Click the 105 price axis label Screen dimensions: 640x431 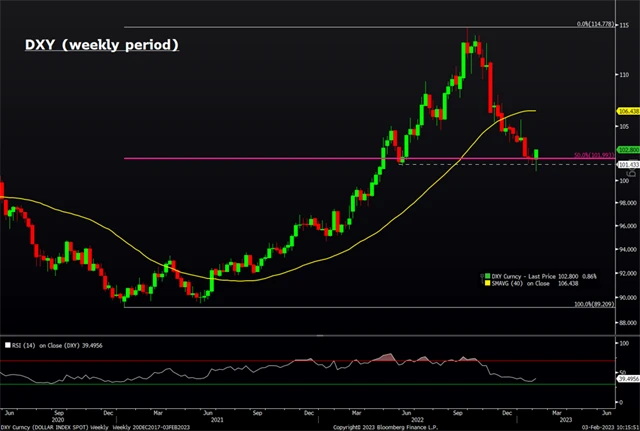coord(624,127)
